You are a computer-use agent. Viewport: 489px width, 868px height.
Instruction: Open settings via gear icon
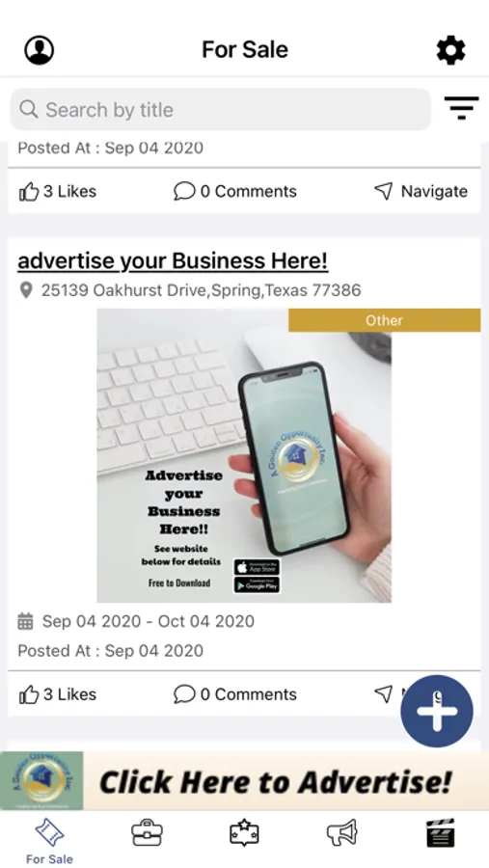pyautogui.click(x=450, y=50)
